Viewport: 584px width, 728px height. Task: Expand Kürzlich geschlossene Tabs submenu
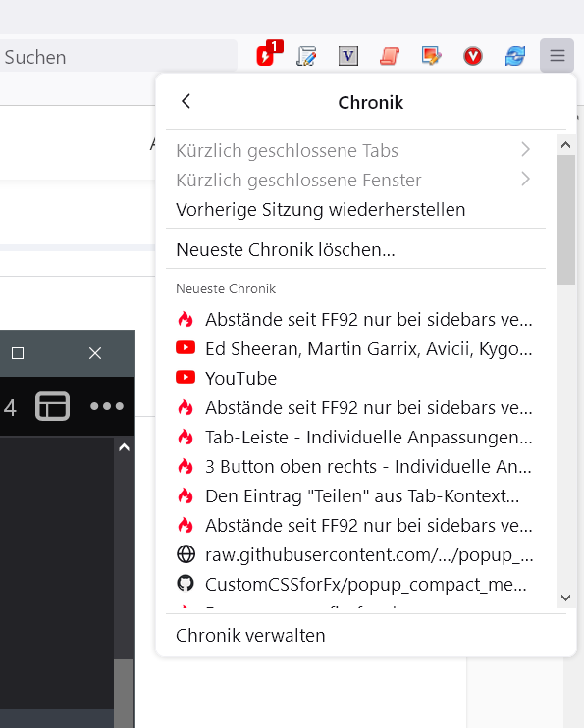point(355,150)
